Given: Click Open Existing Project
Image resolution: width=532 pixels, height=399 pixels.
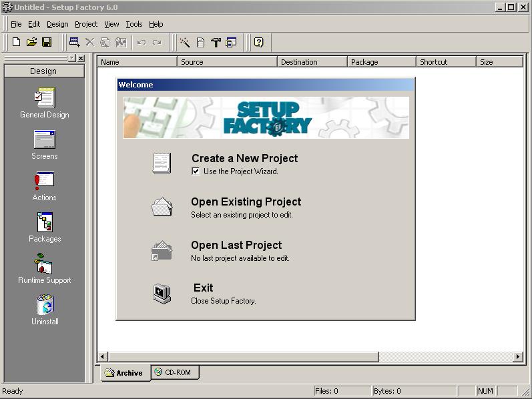Looking at the screenshot, I should 246,202.
